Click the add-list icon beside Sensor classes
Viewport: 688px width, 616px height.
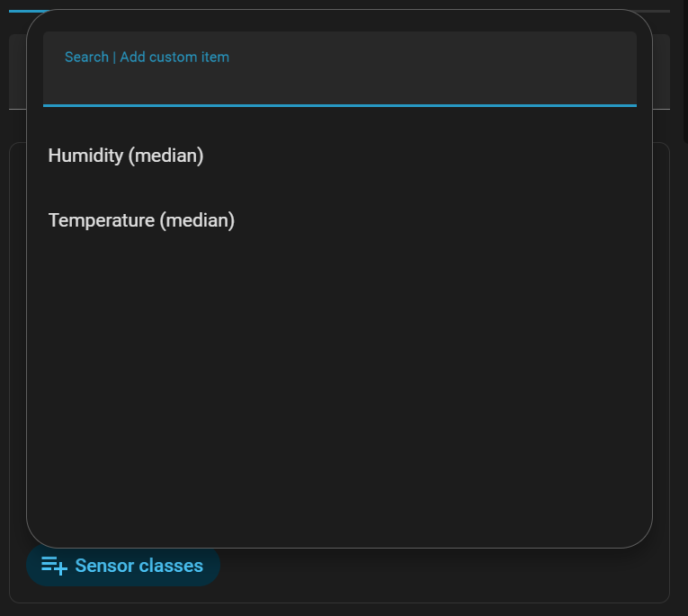click(54, 566)
